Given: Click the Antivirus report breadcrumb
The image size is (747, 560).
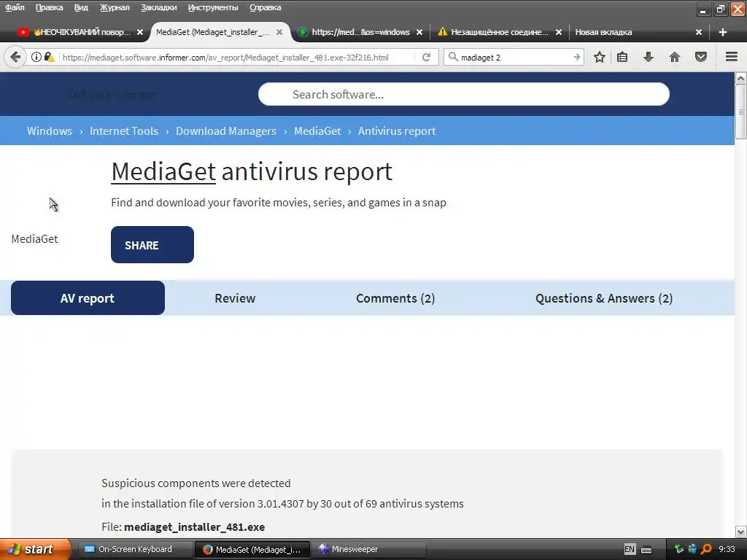Looking at the screenshot, I should [x=397, y=131].
